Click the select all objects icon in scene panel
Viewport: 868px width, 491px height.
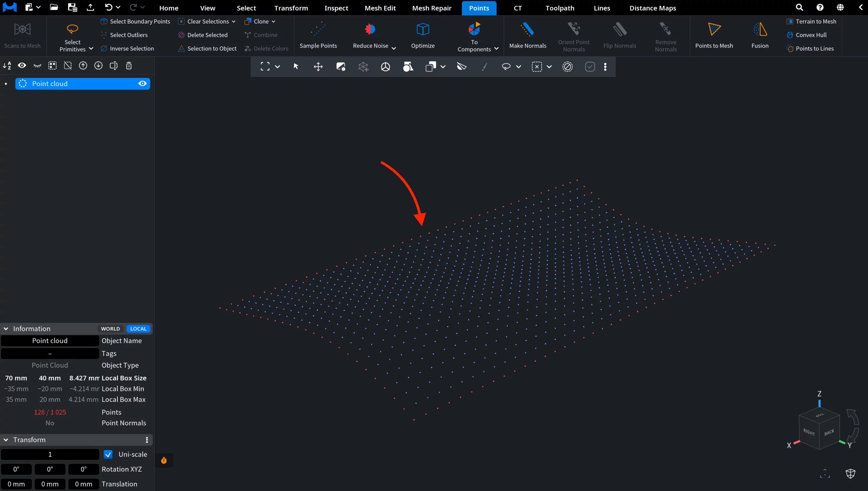52,66
